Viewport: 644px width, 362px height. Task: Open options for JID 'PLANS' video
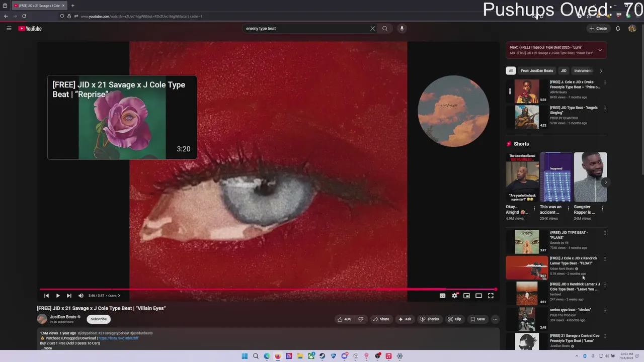coord(605,233)
